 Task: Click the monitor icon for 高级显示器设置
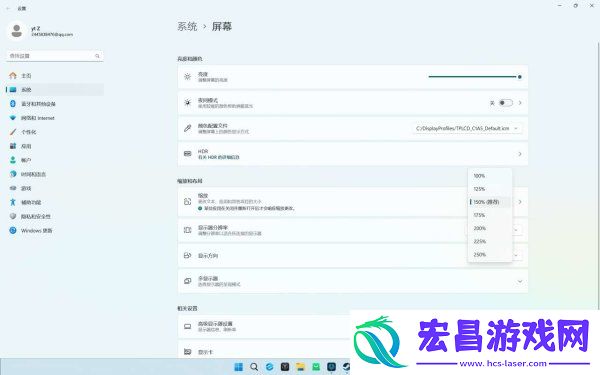pos(188,326)
